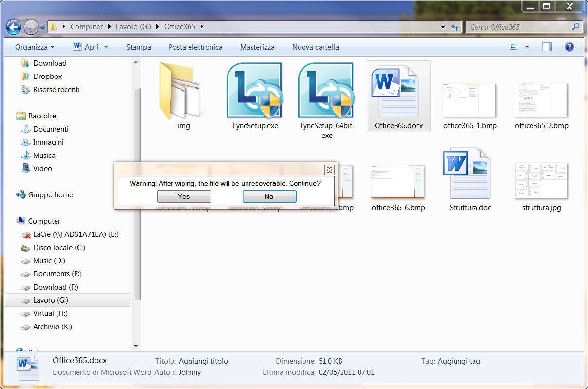Select the LyncSetup.exe installer icon
The width and height of the screenshot is (588, 389).
(x=253, y=91)
